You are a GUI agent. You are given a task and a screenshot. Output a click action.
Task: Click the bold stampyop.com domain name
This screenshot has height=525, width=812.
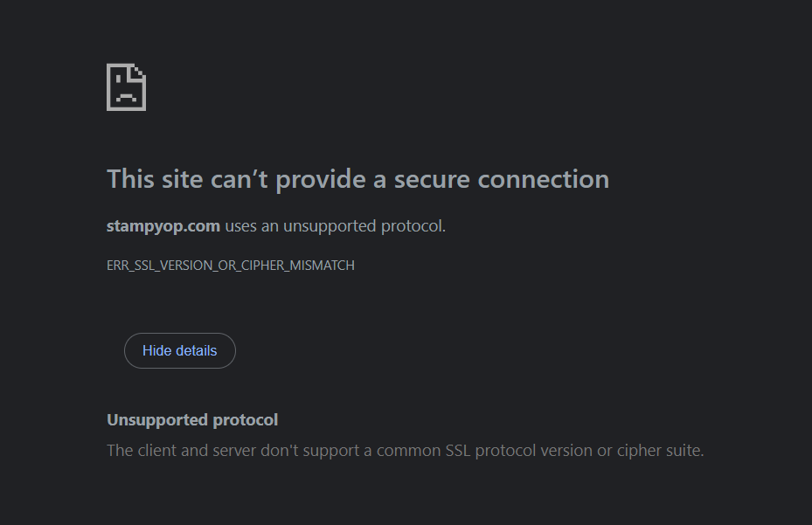[163, 226]
